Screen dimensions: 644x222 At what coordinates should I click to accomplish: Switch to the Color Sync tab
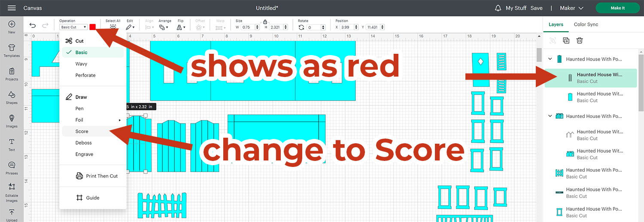[586, 25]
